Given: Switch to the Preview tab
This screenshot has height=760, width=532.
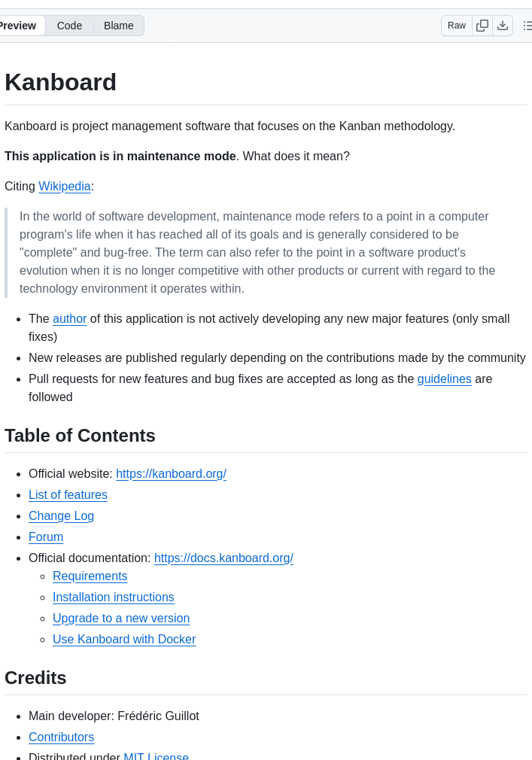Looking at the screenshot, I should pos(18,26).
